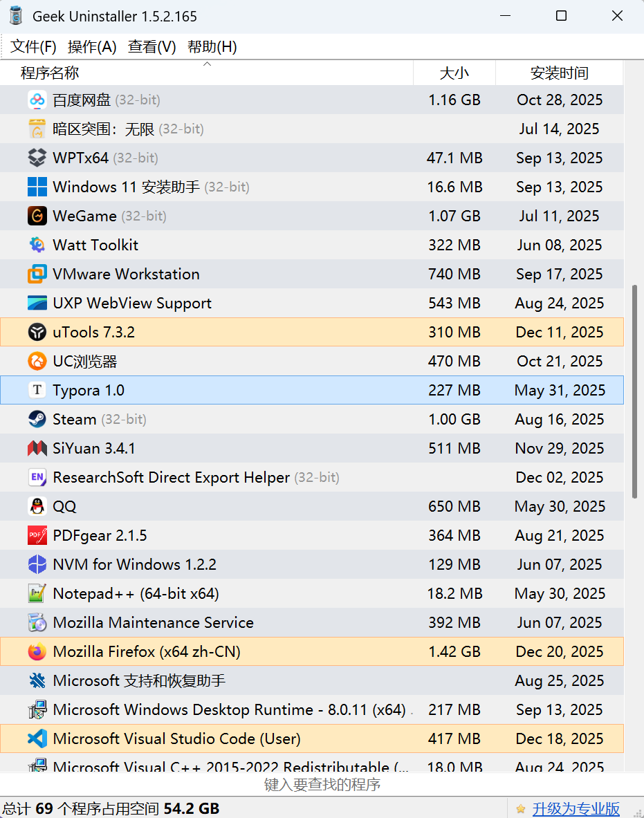Viewport: 644px width, 818px height.
Task: Click the ResearchSoft EN icon
Action: pyautogui.click(x=37, y=477)
